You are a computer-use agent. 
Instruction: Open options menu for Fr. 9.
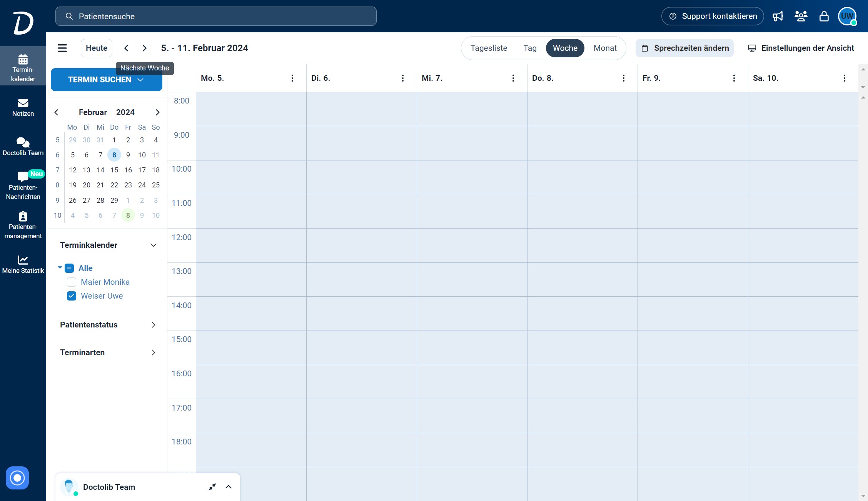click(734, 78)
